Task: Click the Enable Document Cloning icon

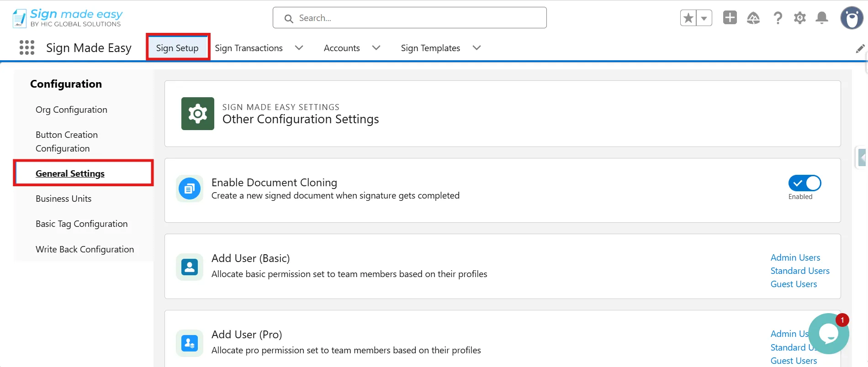Action: tap(190, 189)
